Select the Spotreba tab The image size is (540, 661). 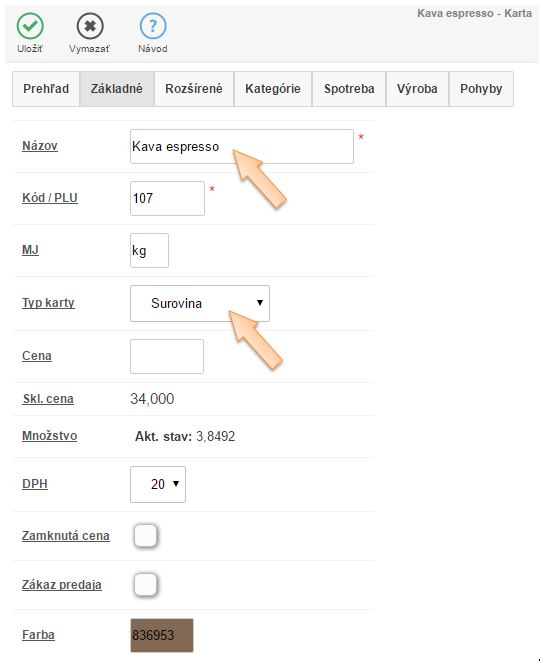[x=349, y=89]
